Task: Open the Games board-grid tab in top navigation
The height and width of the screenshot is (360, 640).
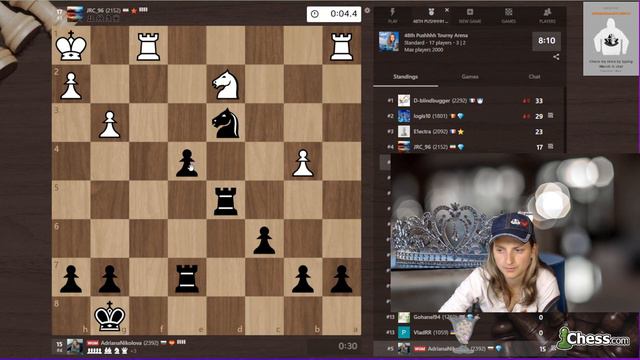Action: (x=509, y=15)
